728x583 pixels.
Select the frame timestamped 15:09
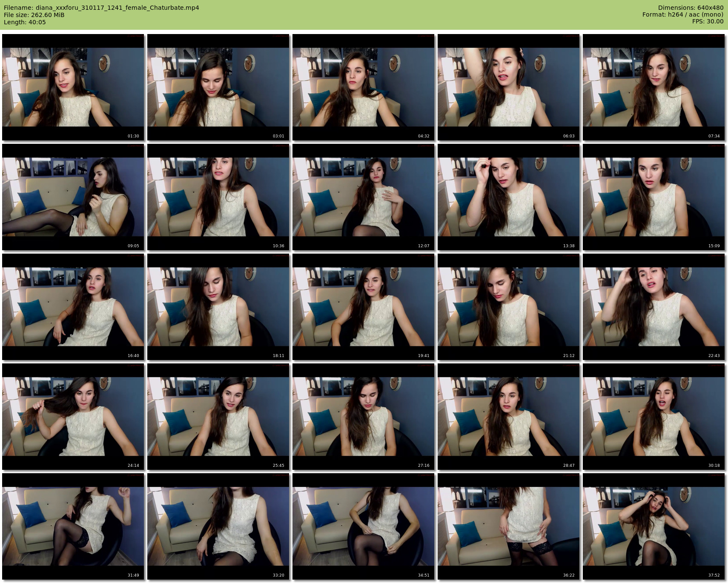pos(654,197)
